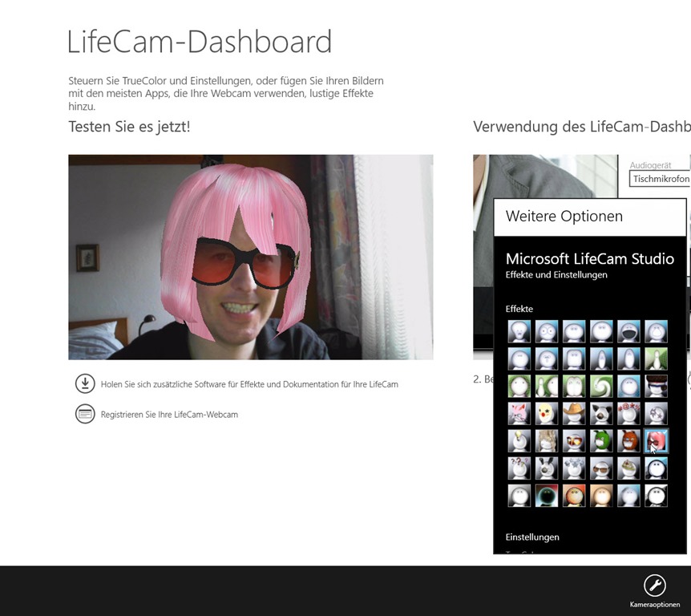Click 'Holen Sie sich zusätzliche Software' link
This screenshot has height=616, width=691.
pyautogui.click(x=249, y=384)
